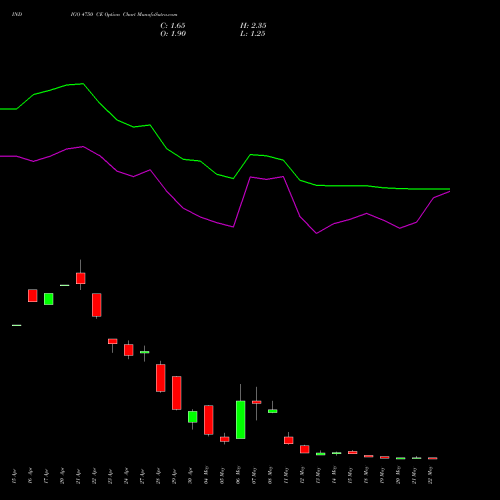This screenshot has width=500, height=500.
Task: Click the red candle on 29 Apr
Action: 177,393
